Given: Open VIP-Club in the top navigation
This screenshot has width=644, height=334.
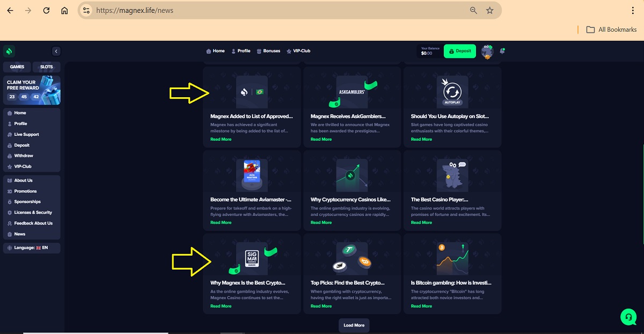Looking at the screenshot, I should (x=298, y=51).
